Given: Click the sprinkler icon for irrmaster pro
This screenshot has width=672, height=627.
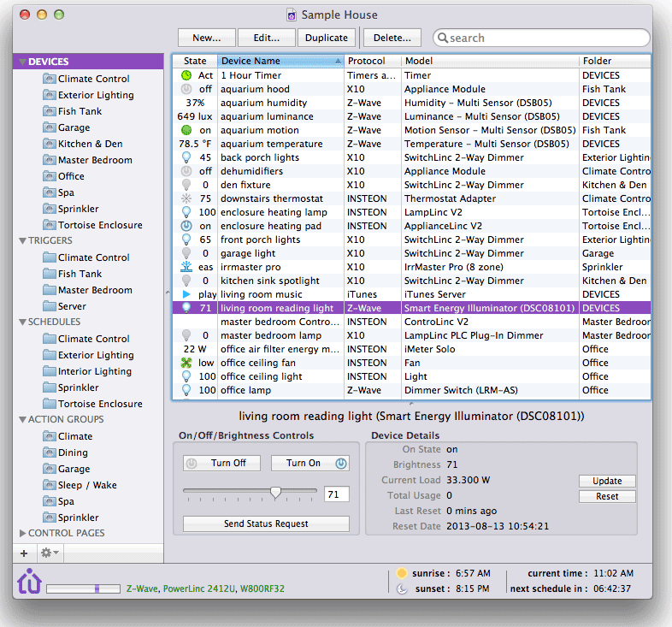Looking at the screenshot, I should pos(186,267).
